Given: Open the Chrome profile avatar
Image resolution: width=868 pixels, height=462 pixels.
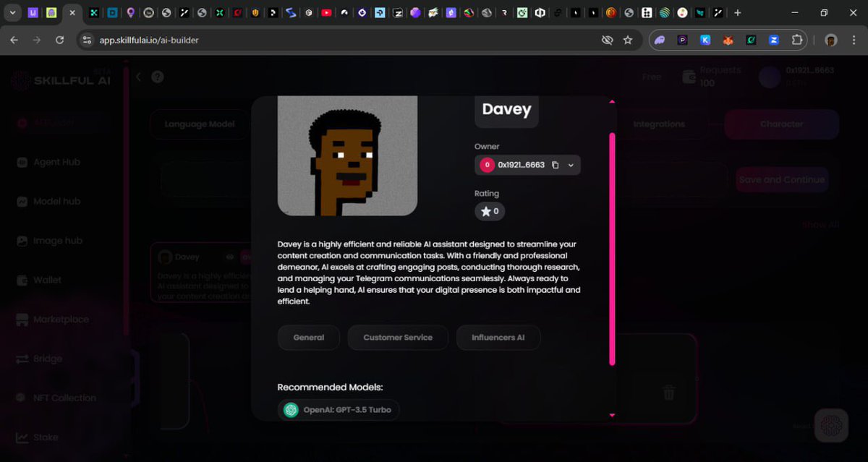Looking at the screenshot, I should [831, 40].
